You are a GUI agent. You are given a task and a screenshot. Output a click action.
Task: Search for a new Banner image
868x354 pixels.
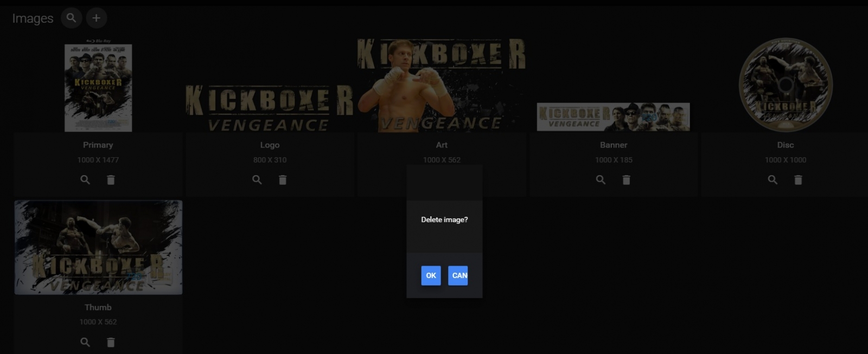click(x=601, y=179)
